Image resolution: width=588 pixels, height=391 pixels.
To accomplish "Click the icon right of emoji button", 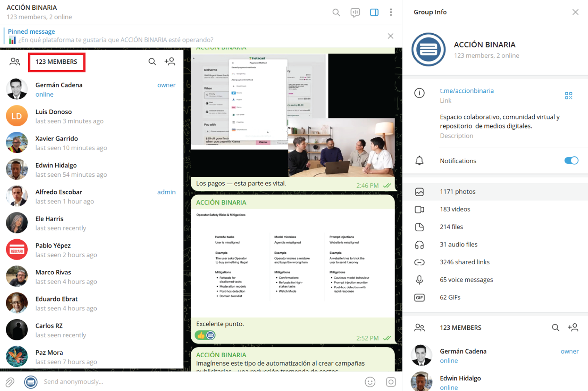I will [x=391, y=382].
